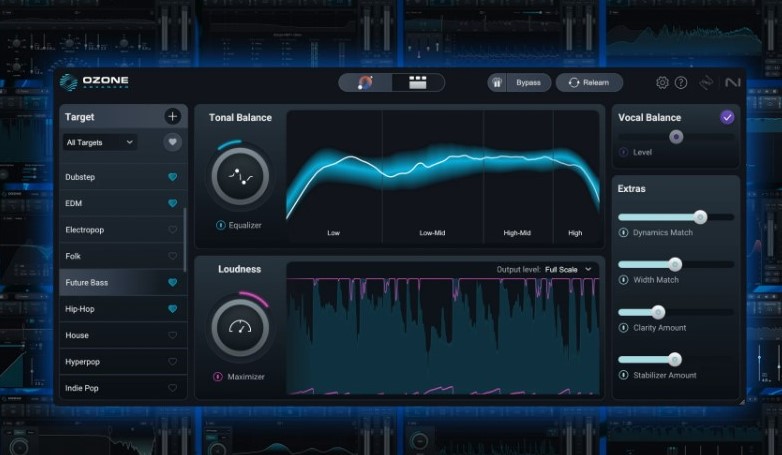The image size is (782, 455).
Task: Click the Maximizer gauge dial icon
Action: click(240, 328)
